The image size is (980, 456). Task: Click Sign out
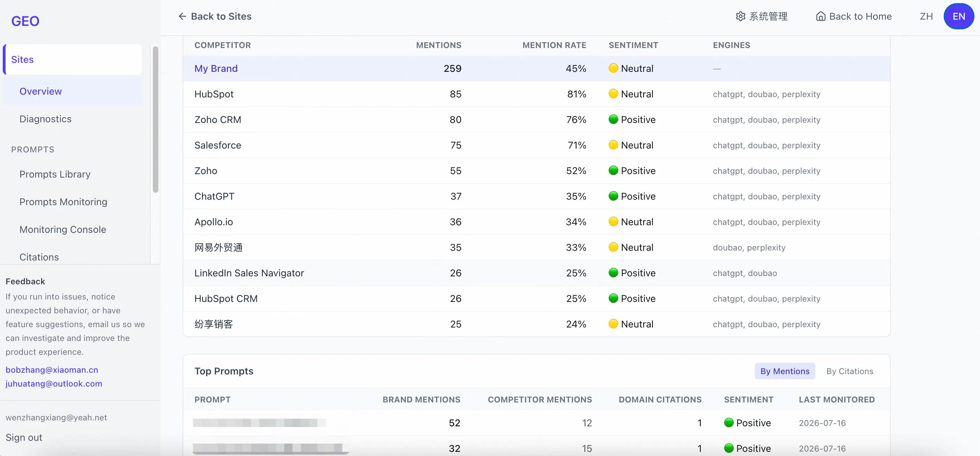click(x=24, y=437)
